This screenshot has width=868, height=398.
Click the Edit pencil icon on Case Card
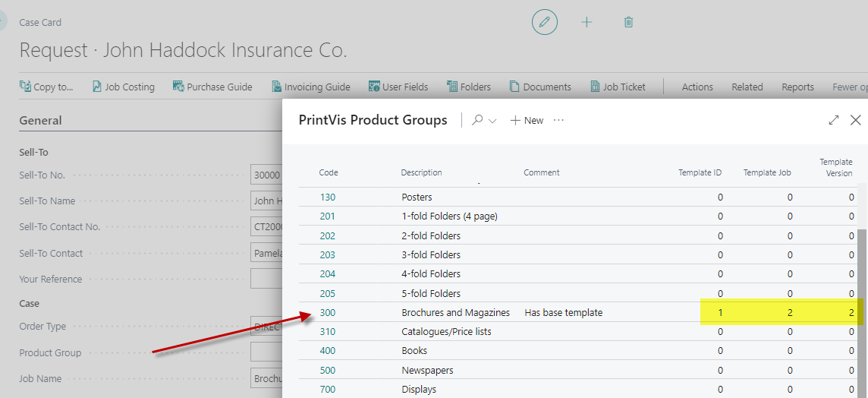coord(544,22)
